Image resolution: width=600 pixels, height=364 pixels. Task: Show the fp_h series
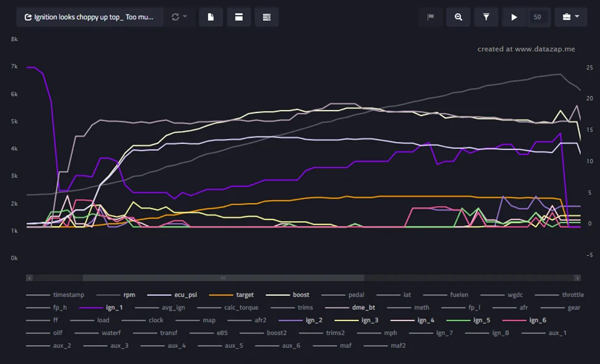46,307
